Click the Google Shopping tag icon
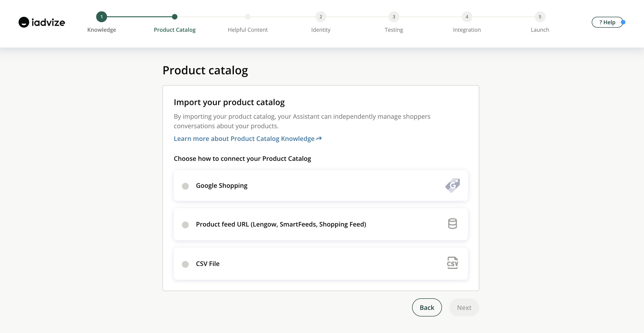Image resolution: width=644 pixels, height=333 pixels. point(452,185)
